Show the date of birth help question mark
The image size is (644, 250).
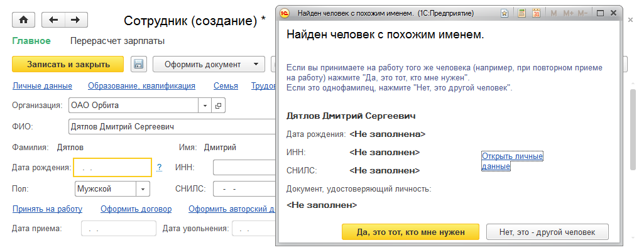160,167
